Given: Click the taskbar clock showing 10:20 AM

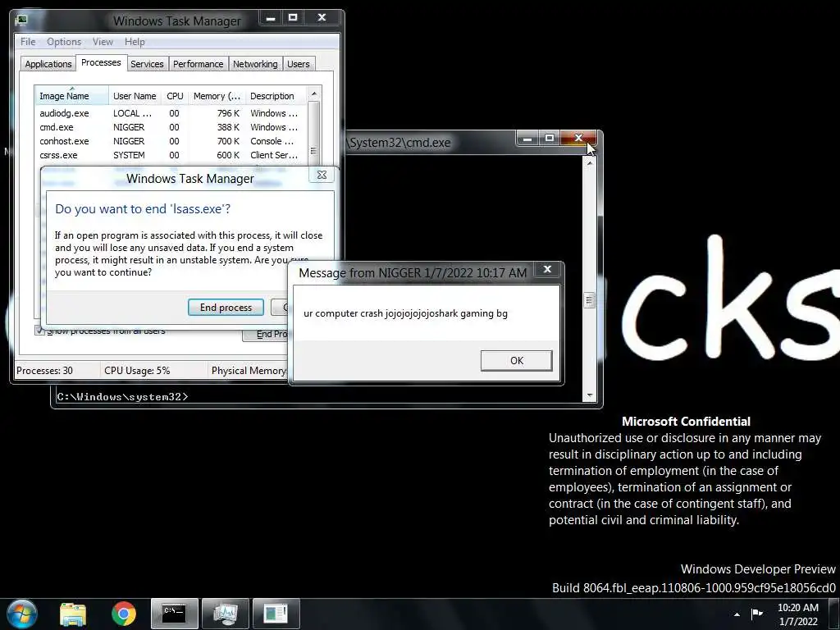Looking at the screenshot, I should [797, 614].
